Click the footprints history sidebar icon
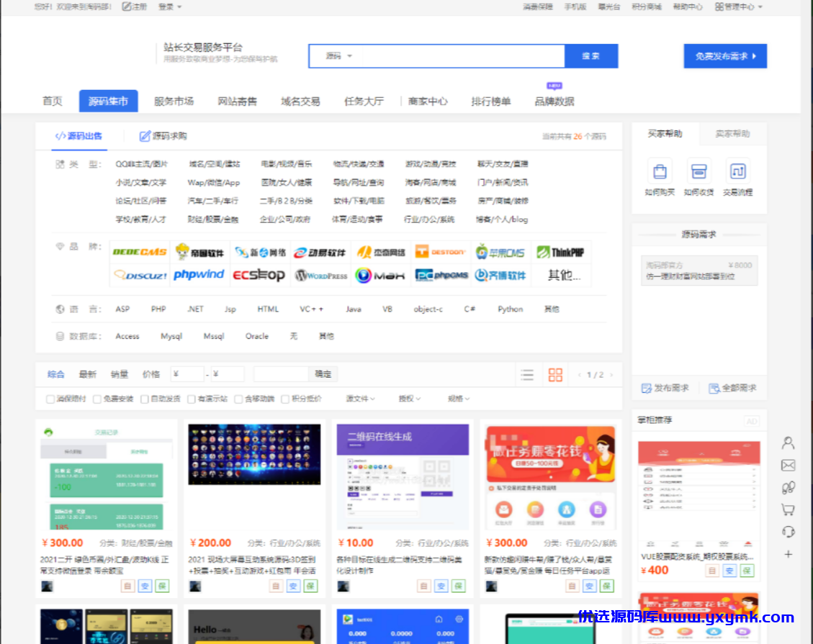 (788, 488)
